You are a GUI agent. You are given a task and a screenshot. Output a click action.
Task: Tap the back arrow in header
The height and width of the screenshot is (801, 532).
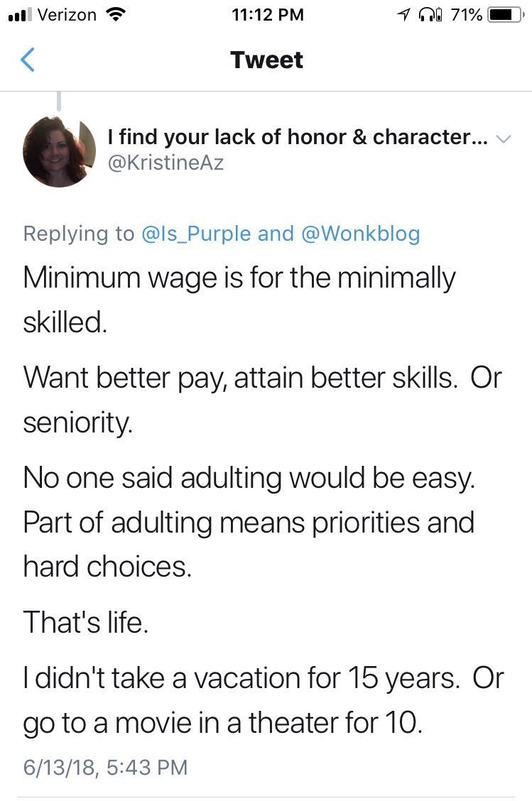click(x=28, y=60)
